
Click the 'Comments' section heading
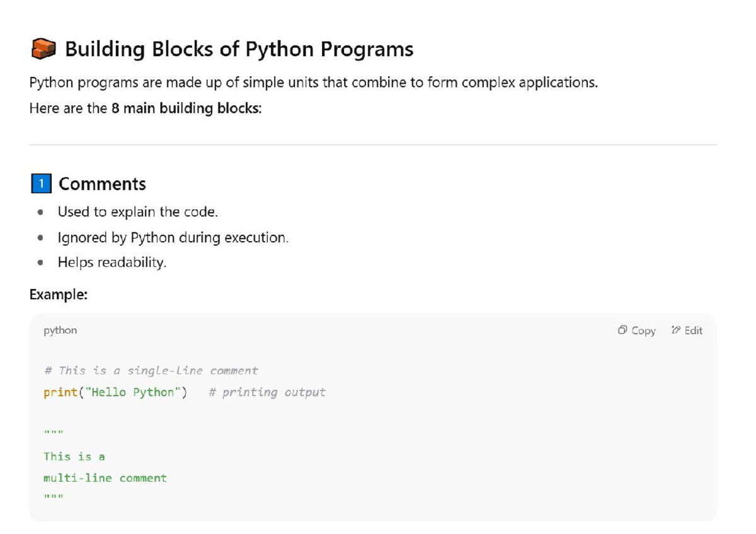click(101, 183)
